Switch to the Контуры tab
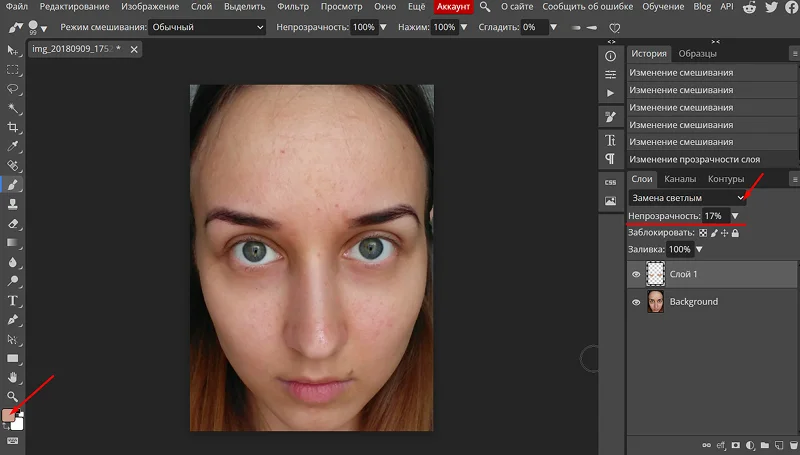Image resolution: width=800 pixels, height=455 pixels. tap(726, 179)
